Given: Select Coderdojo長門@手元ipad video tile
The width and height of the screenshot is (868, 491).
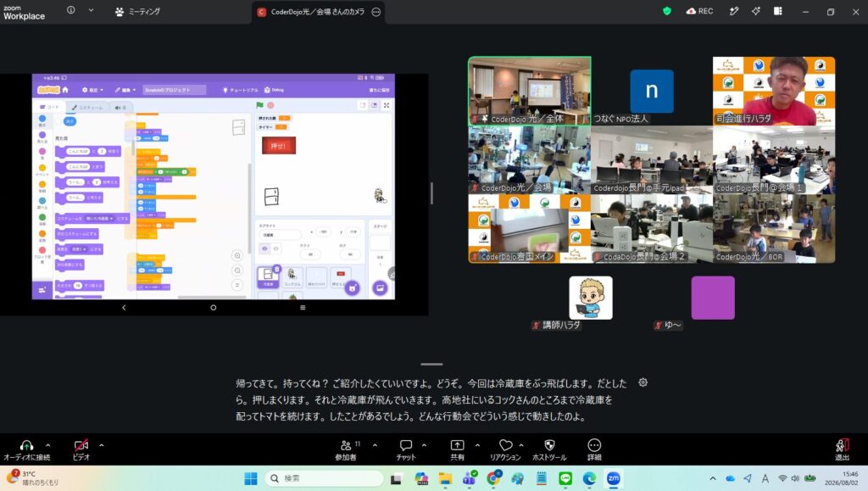Looking at the screenshot, I should point(652,160).
